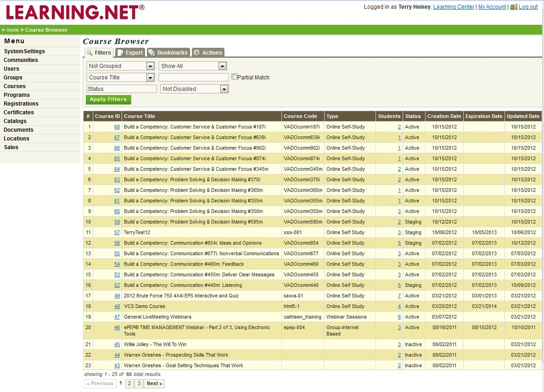The height and width of the screenshot is (392, 544).
Task: Open the Show All dropdown
Action: [222, 66]
